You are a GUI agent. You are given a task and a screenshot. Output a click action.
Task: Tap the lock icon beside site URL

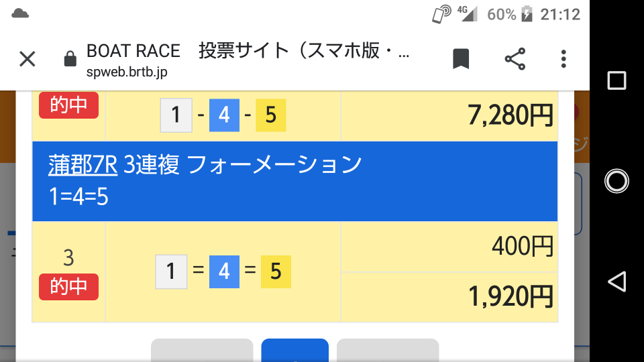click(70, 59)
